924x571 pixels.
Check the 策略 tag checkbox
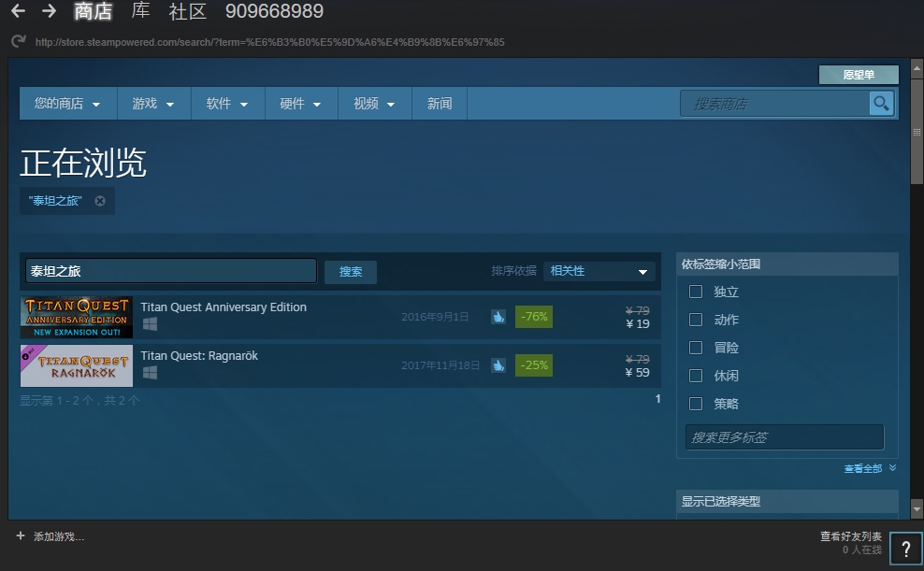[696, 403]
